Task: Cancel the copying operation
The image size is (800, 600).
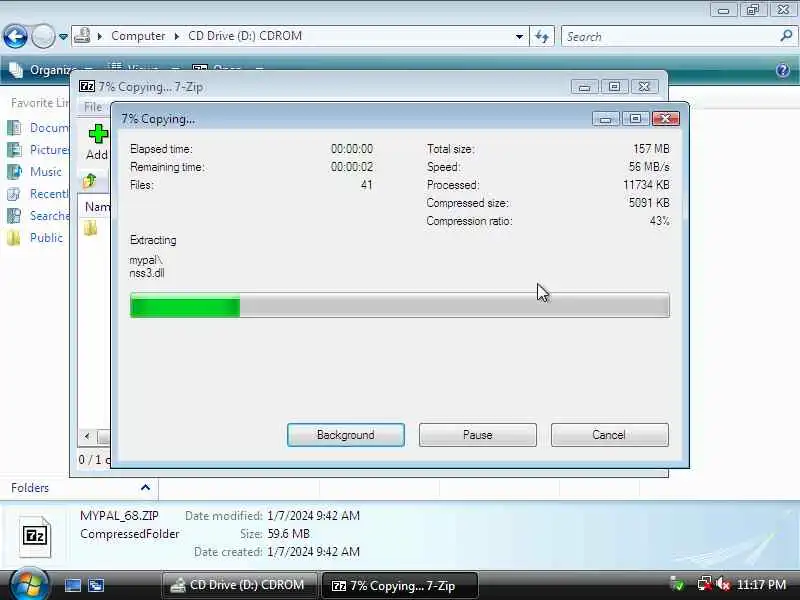Action: click(x=609, y=435)
